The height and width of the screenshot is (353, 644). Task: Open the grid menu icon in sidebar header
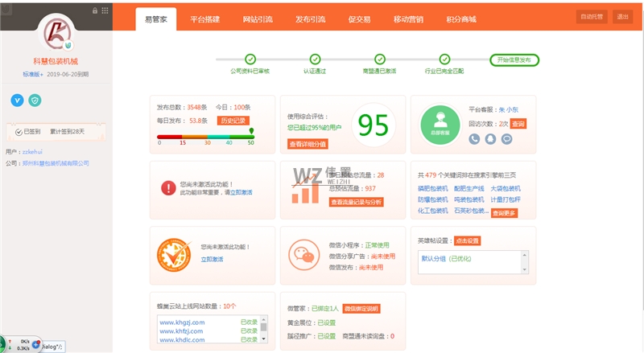click(105, 10)
